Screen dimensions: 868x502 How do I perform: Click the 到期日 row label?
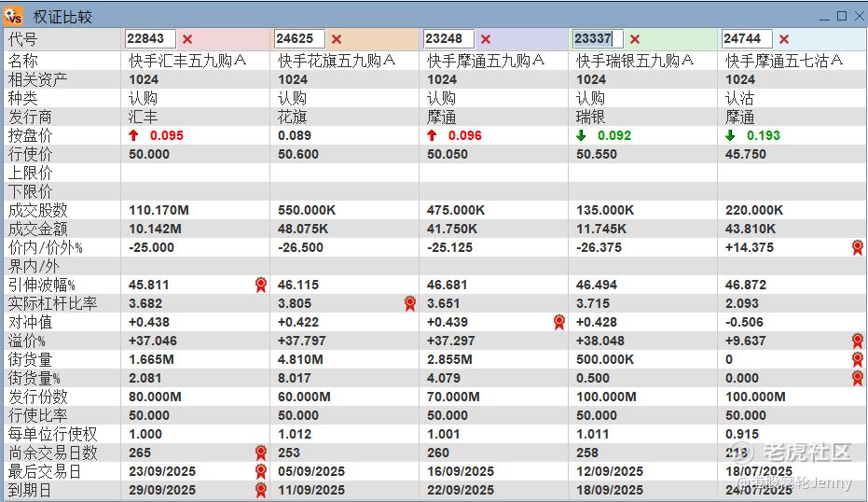point(30,491)
